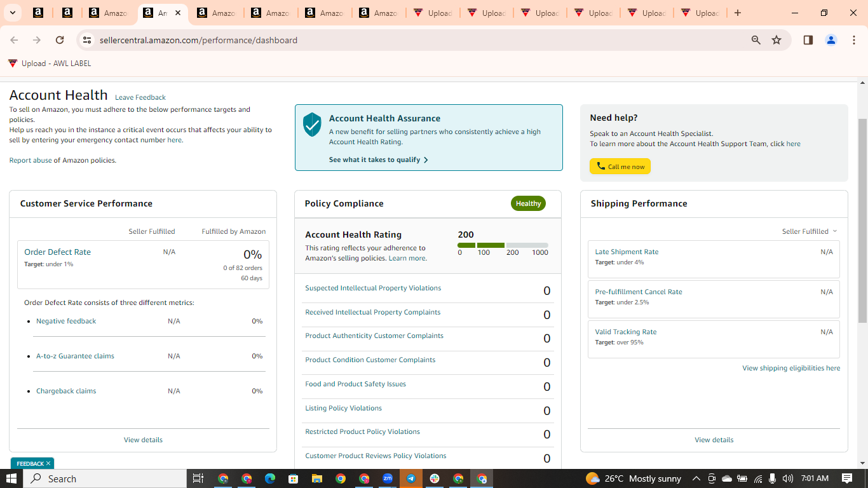
Task: Open Restricted Product Policy Violations
Action: [362, 431]
